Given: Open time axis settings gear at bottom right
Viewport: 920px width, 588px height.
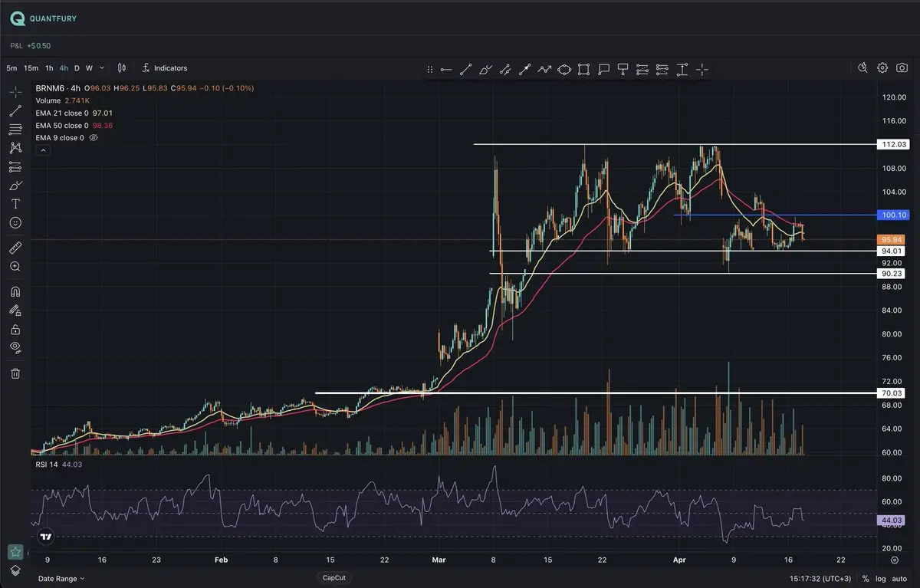Looking at the screenshot, I should point(895,560).
